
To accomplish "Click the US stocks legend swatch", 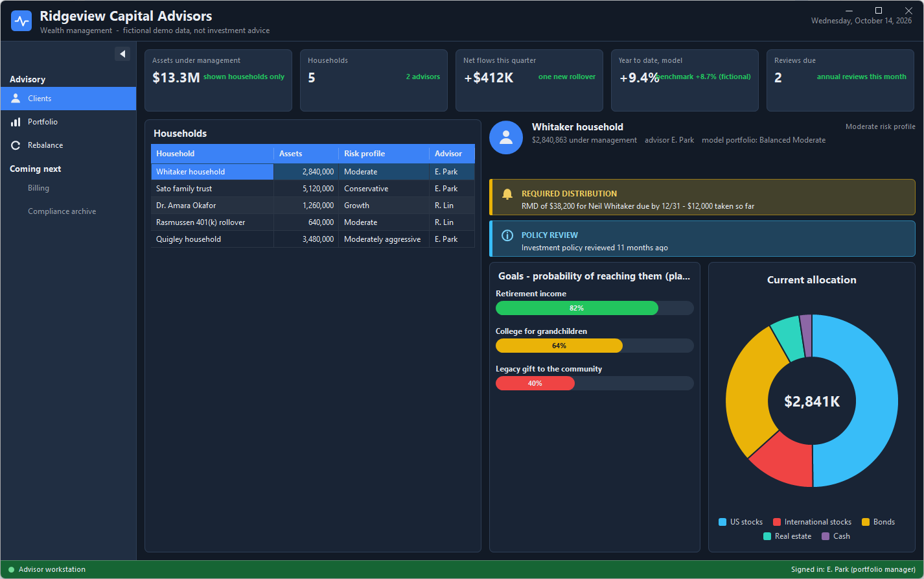I will point(722,522).
